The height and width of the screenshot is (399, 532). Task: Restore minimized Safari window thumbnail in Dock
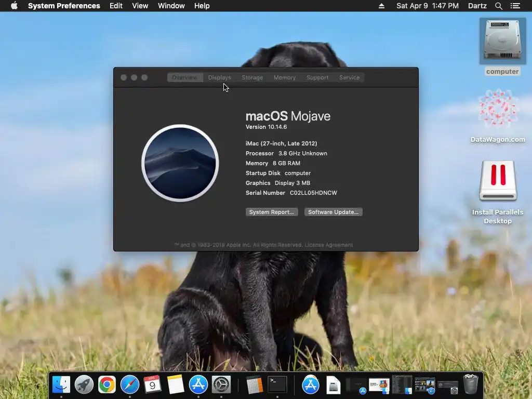pyautogui.click(x=425, y=386)
